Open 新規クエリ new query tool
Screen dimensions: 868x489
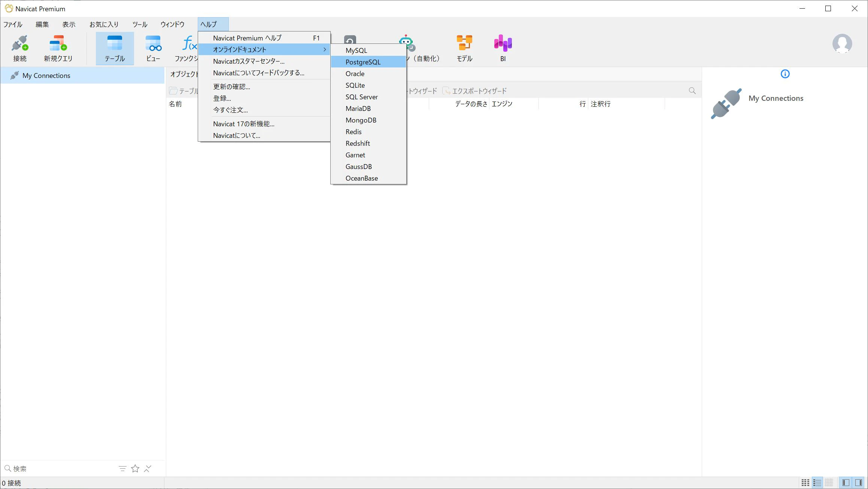[58, 48]
